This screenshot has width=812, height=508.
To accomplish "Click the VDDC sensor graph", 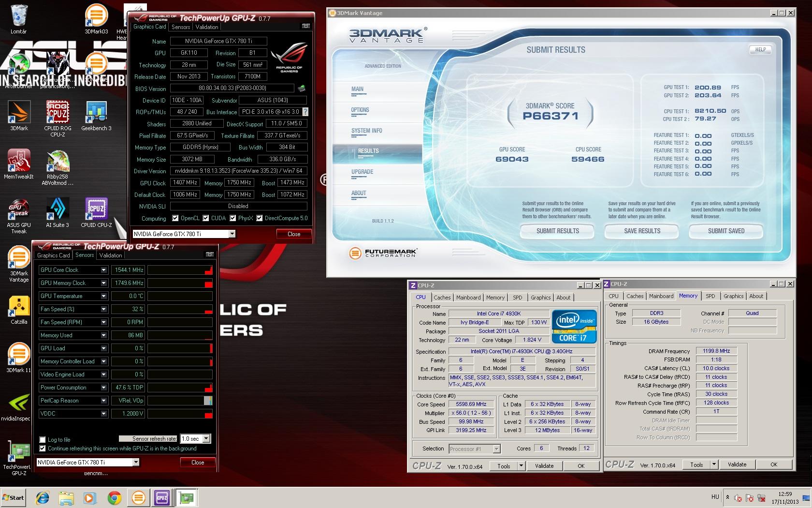I will (180, 414).
